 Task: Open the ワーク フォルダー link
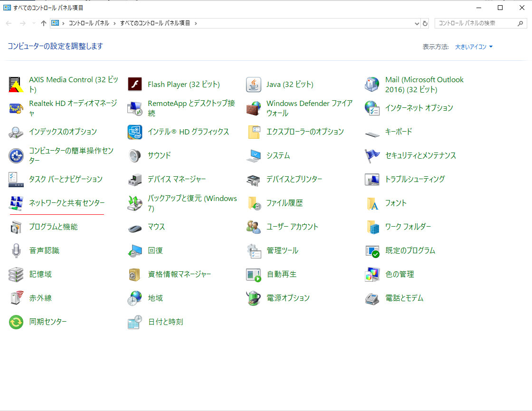[x=408, y=227]
